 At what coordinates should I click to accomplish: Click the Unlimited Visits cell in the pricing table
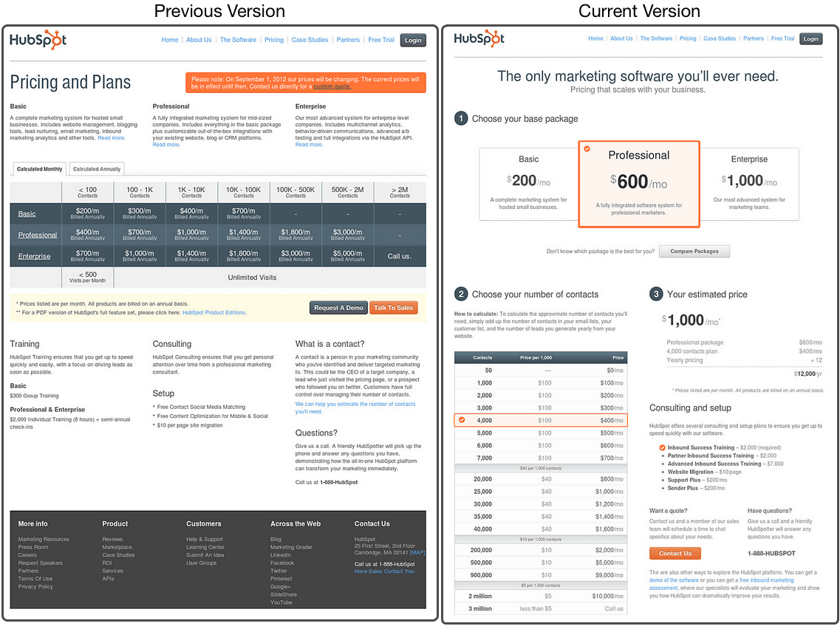click(x=270, y=278)
